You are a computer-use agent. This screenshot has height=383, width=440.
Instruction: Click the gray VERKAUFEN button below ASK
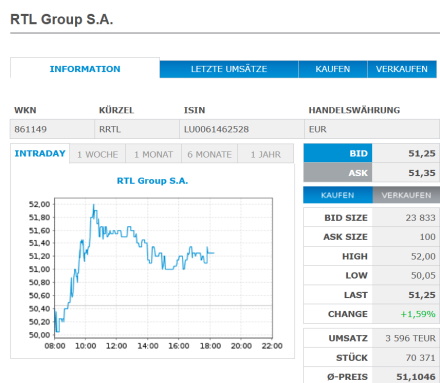tap(406, 195)
